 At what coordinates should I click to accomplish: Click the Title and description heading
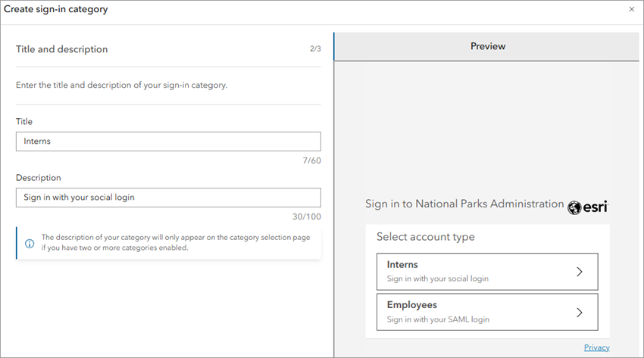[62, 49]
